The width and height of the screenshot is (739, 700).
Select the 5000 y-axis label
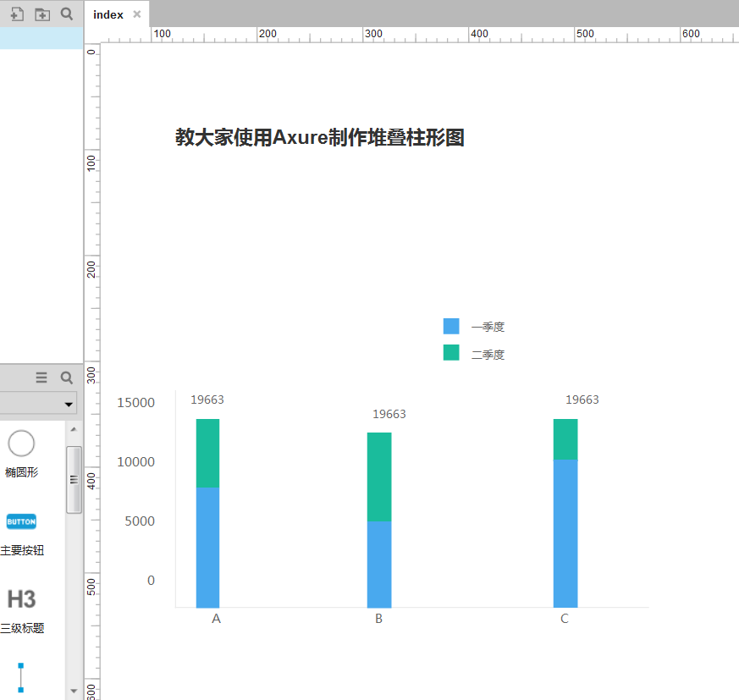(x=140, y=521)
